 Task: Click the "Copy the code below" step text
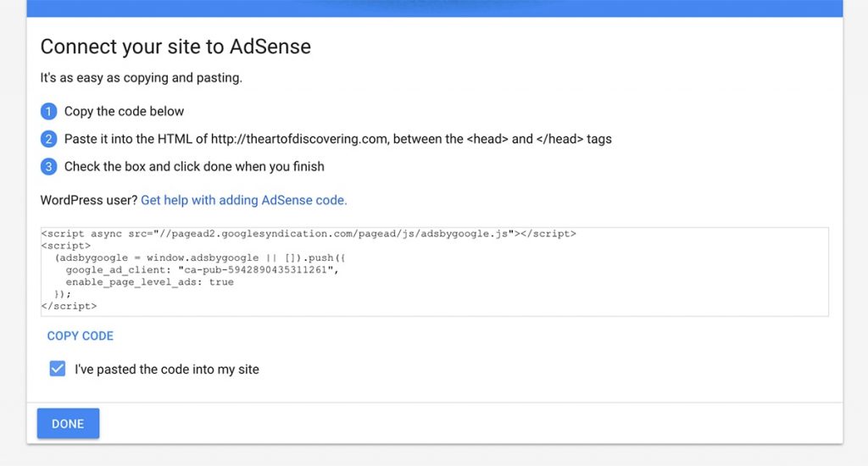tap(124, 111)
